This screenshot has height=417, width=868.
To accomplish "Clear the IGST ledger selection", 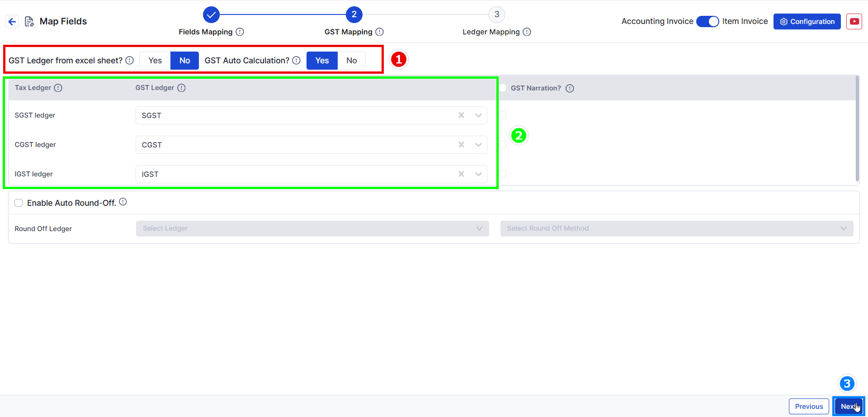I will click(x=461, y=174).
